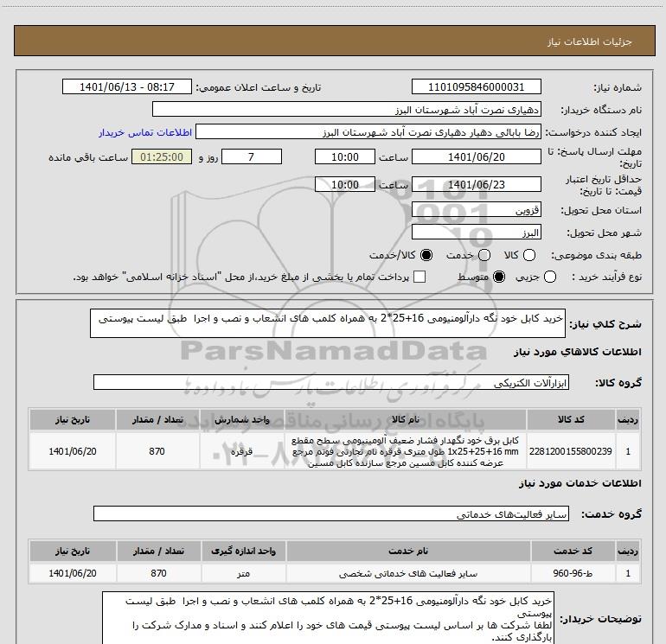
Task: Click request creator name field
Action: click(x=368, y=131)
